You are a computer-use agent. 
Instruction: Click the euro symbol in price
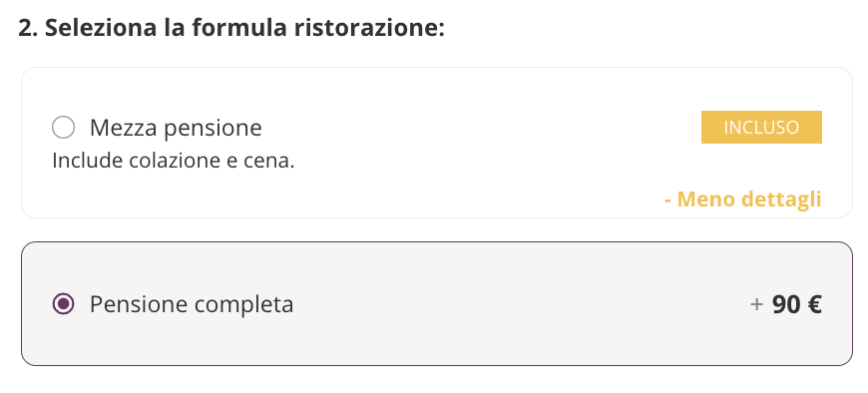(815, 304)
